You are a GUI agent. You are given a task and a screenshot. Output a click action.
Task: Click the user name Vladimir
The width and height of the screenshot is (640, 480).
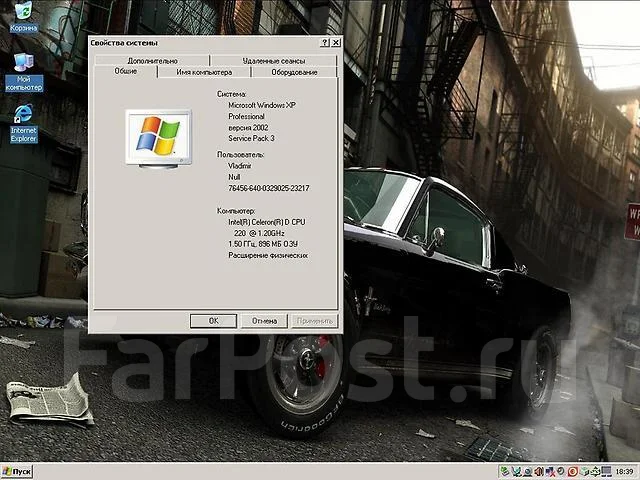pos(240,166)
